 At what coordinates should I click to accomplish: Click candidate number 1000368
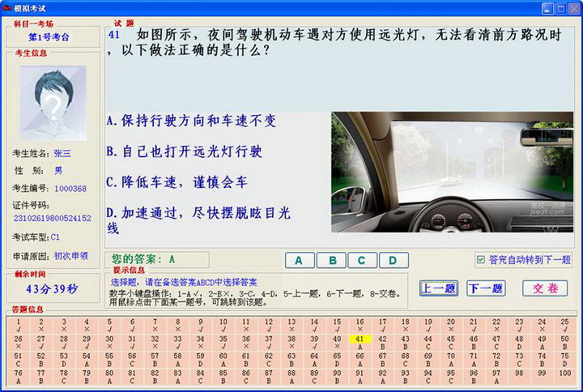click(70, 189)
